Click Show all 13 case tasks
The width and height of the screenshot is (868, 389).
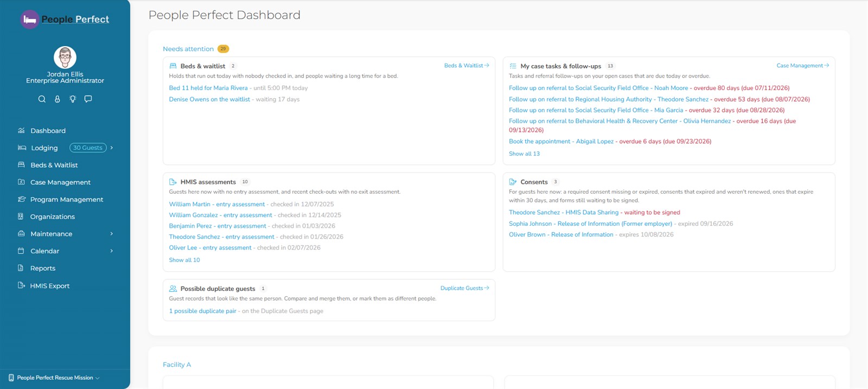coord(524,154)
